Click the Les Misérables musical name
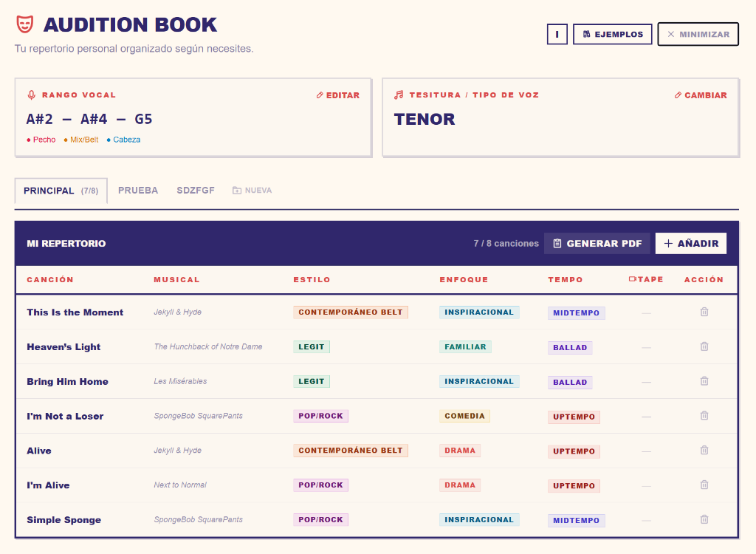The height and width of the screenshot is (554, 756). point(180,381)
